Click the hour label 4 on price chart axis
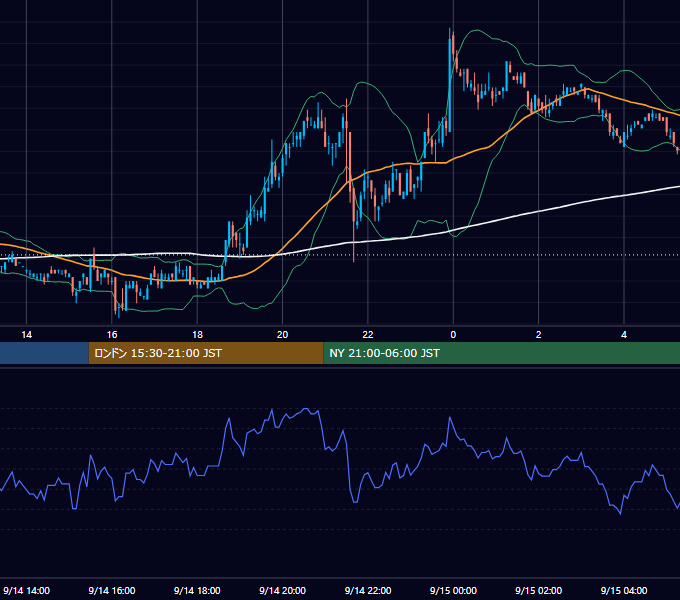The image size is (680, 600). click(624, 335)
